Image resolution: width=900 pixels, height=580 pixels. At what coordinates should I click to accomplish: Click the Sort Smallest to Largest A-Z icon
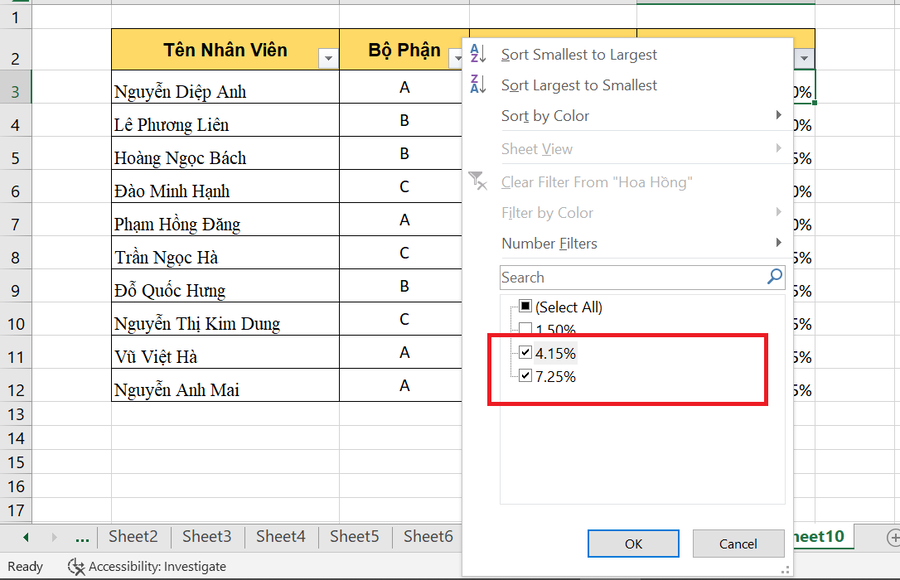click(x=478, y=54)
